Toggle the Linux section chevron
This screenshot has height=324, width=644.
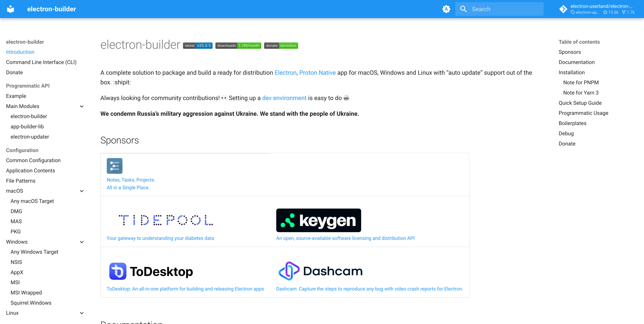coord(81,313)
